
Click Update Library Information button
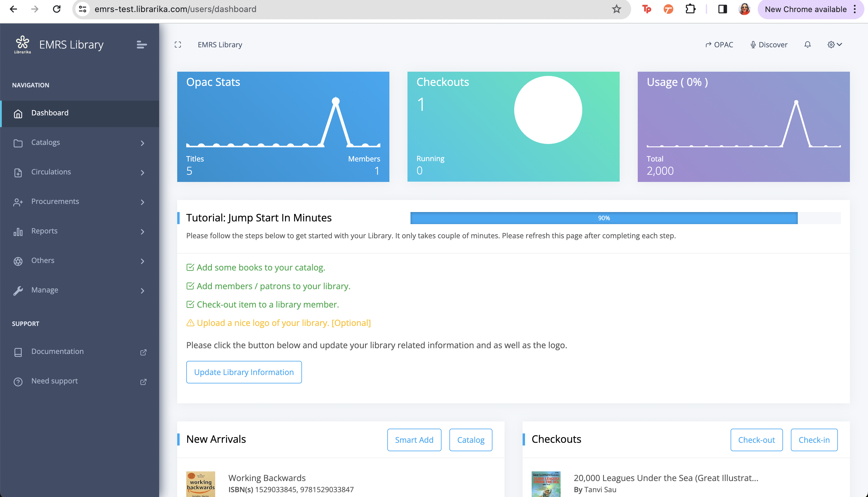244,372
